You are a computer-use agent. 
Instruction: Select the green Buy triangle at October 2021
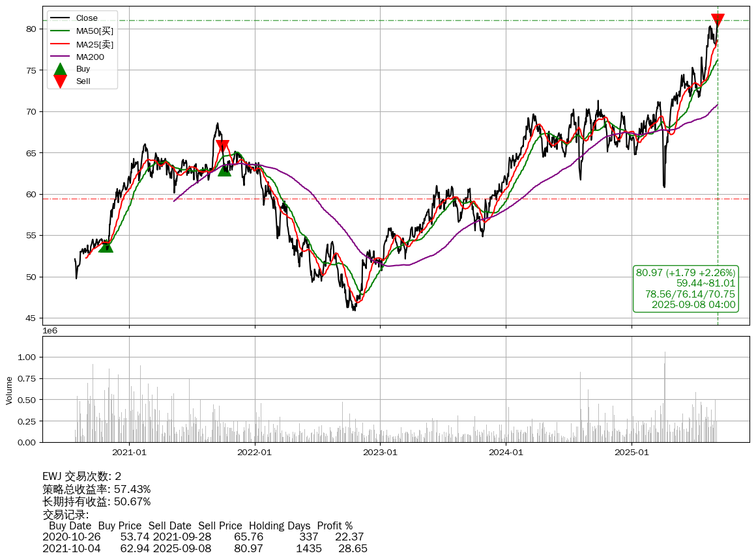tap(224, 169)
